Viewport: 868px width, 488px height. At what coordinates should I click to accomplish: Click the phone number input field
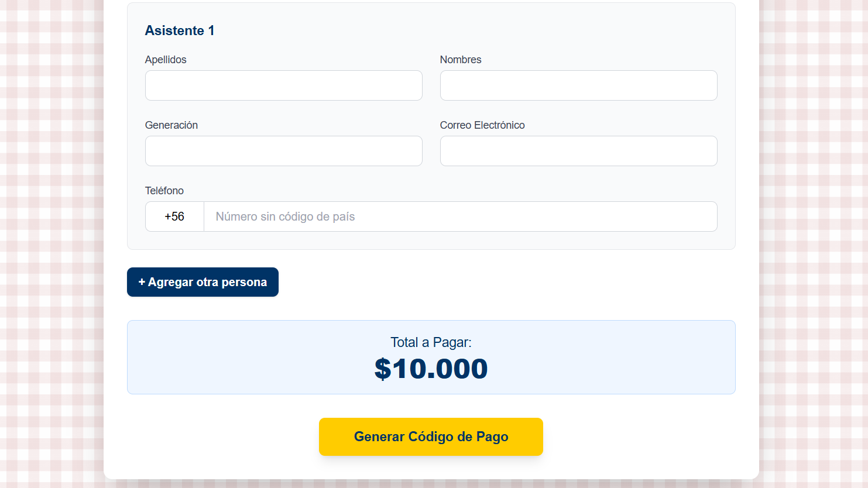pyautogui.click(x=460, y=216)
